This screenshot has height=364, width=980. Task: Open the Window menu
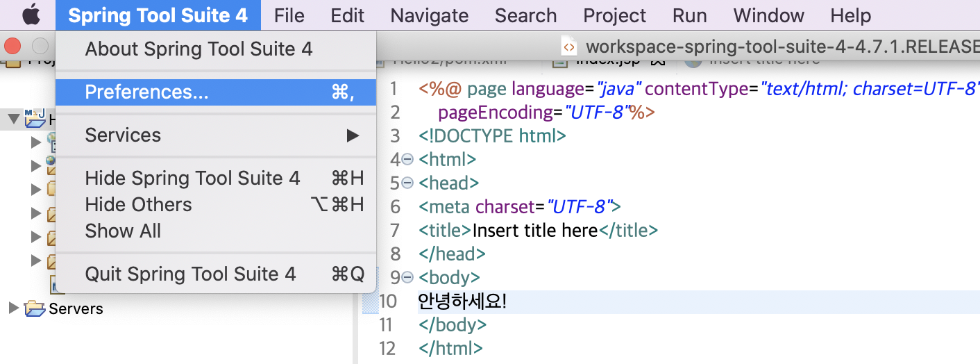(769, 15)
